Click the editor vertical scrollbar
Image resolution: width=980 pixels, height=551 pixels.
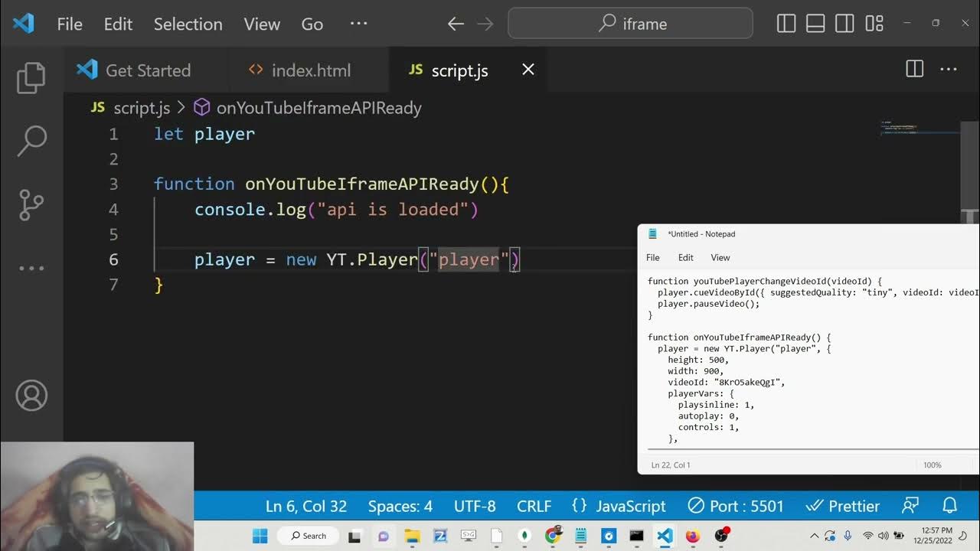tap(969, 168)
